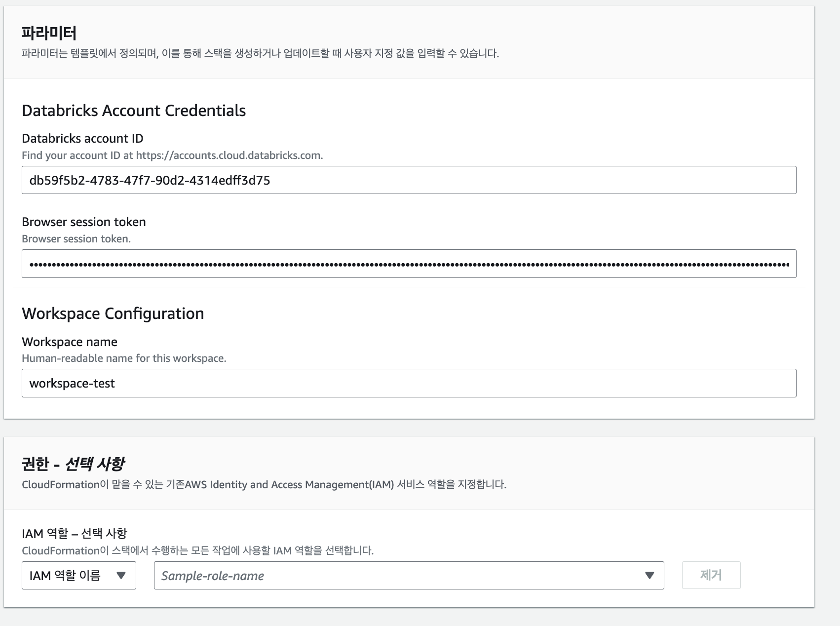
Task: Click the 'Human-readable name for this workspace' hint
Action: coord(124,358)
